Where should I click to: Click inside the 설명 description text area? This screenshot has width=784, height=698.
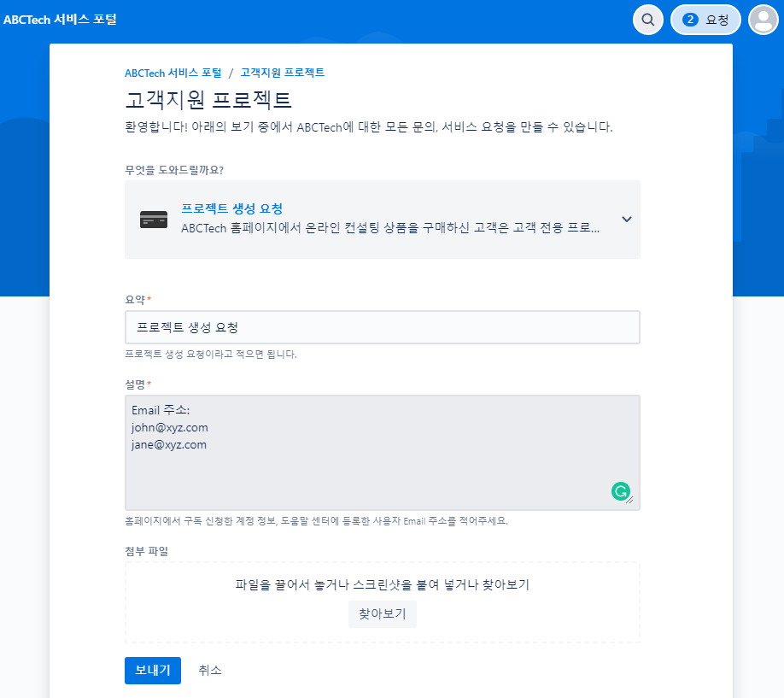coord(382,453)
